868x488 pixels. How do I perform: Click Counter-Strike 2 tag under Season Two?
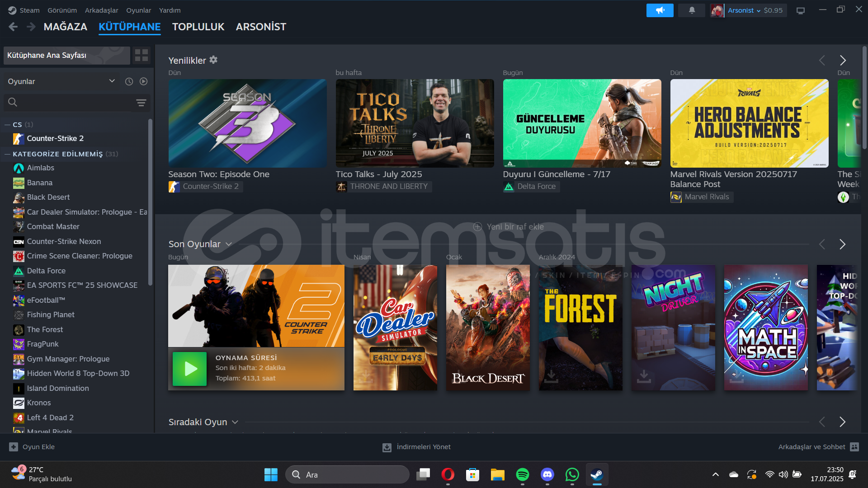[205, 186]
